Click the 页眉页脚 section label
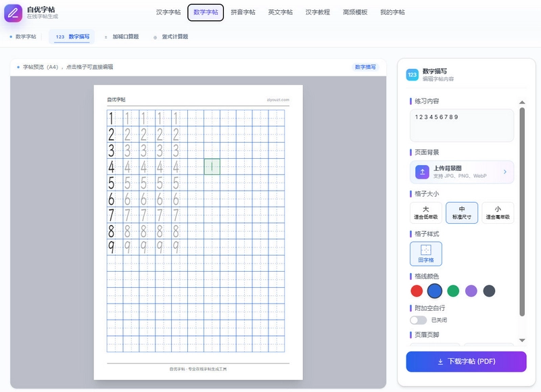Screen dimensions: 541x392 [427, 335]
